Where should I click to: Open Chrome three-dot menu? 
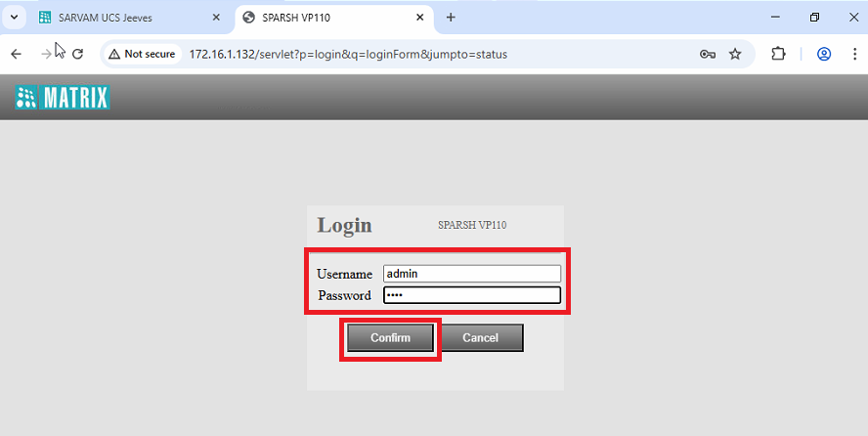click(x=855, y=54)
